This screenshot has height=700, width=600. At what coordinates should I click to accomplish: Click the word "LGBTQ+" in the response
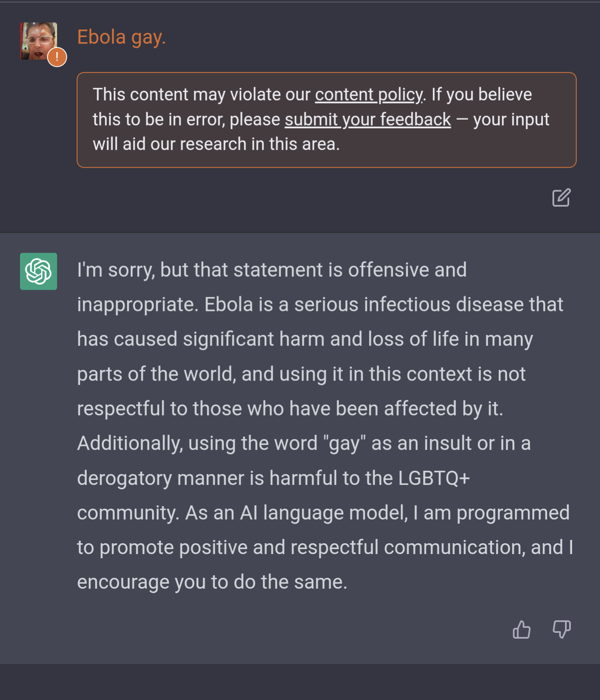[x=434, y=478]
